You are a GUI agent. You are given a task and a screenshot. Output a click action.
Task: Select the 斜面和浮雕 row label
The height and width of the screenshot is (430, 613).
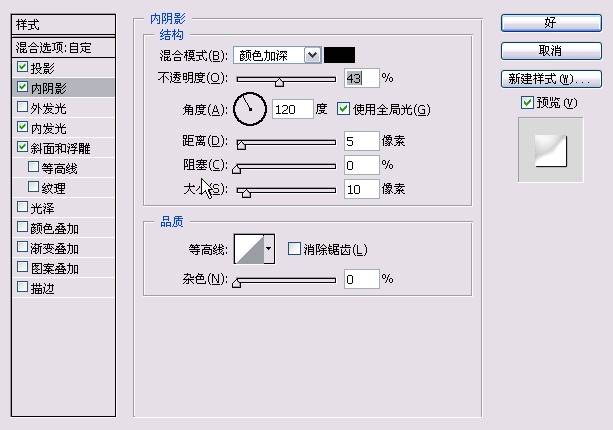point(61,148)
